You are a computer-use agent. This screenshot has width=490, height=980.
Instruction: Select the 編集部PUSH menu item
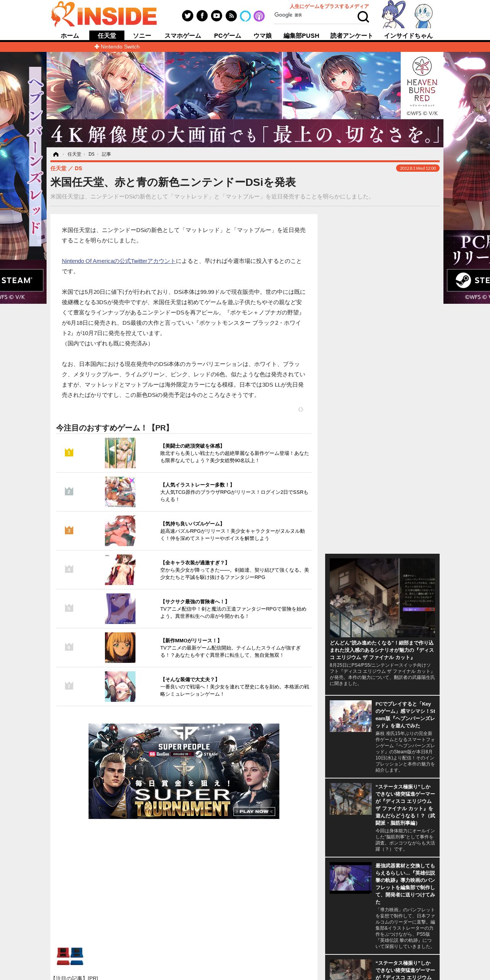[301, 35]
